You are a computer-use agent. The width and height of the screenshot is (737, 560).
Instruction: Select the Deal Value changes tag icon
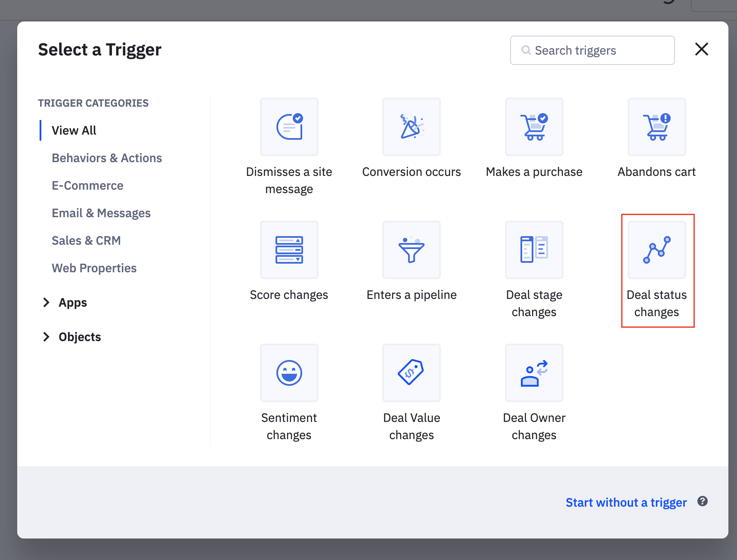411,373
